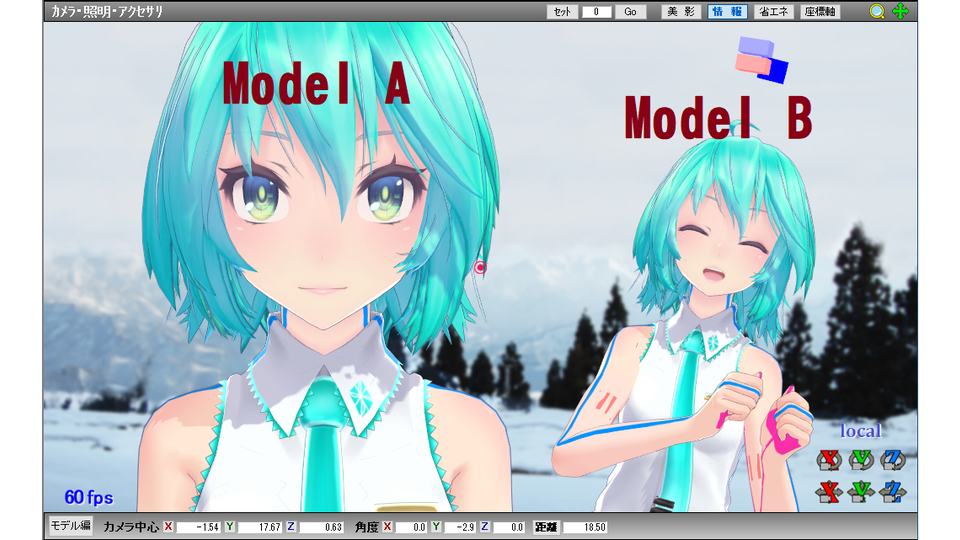Image resolution: width=960 pixels, height=540 pixels.
Task: Click the red X label beside 角度
Action: click(x=387, y=527)
